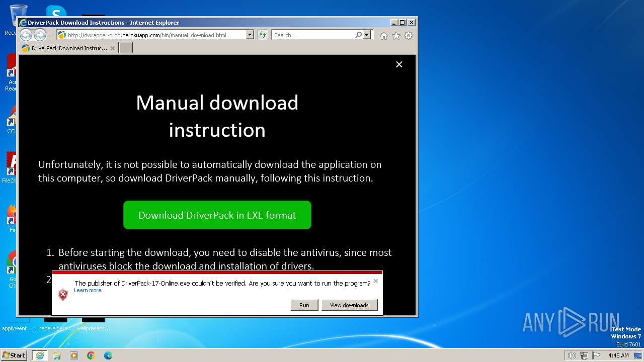Open a new blank tab
Screen dimensions: 644x362
click(x=125, y=48)
